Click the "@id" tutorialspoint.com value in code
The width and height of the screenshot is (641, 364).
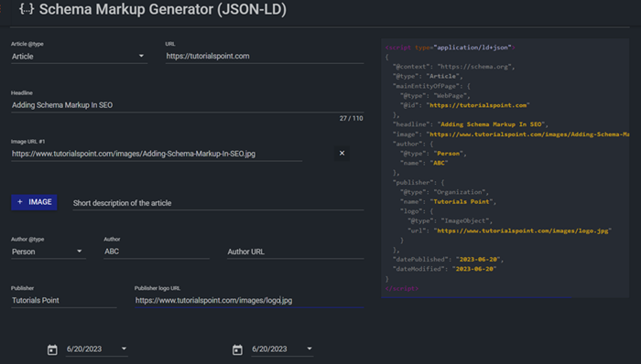tap(478, 105)
